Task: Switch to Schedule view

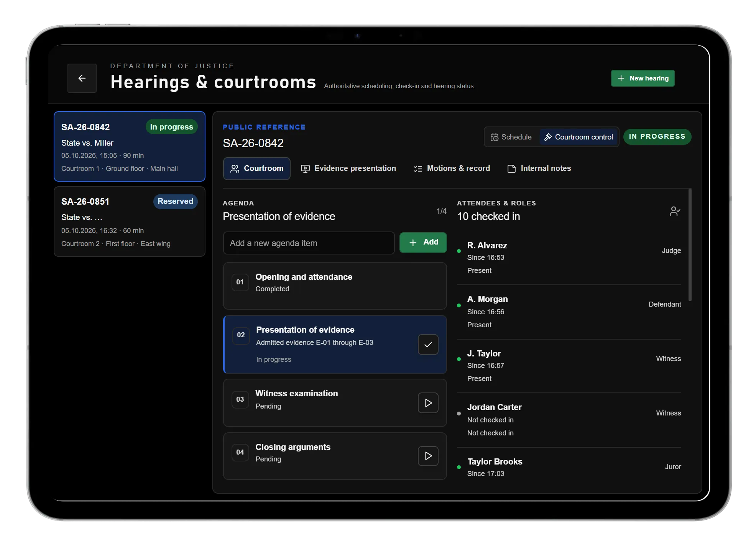Action: [511, 137]
